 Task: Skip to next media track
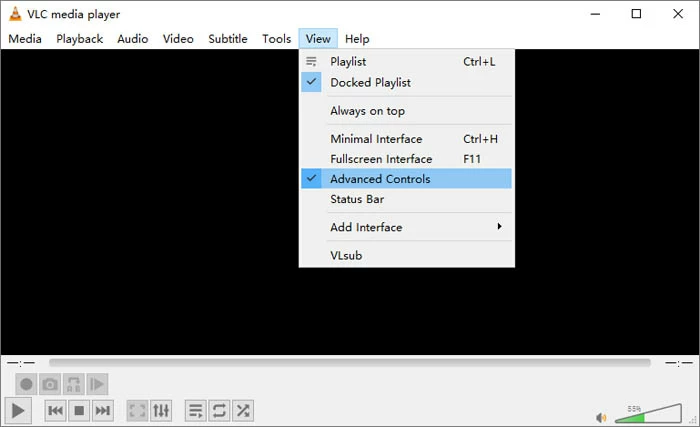coord(102,410)
